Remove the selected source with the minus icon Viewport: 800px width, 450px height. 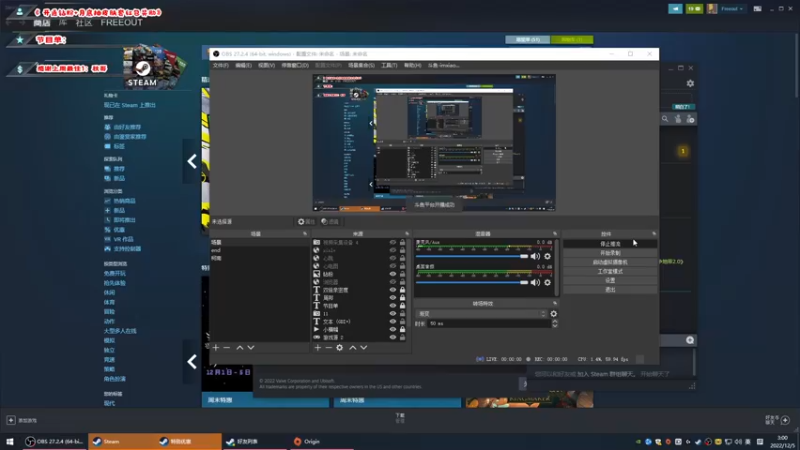329,347
